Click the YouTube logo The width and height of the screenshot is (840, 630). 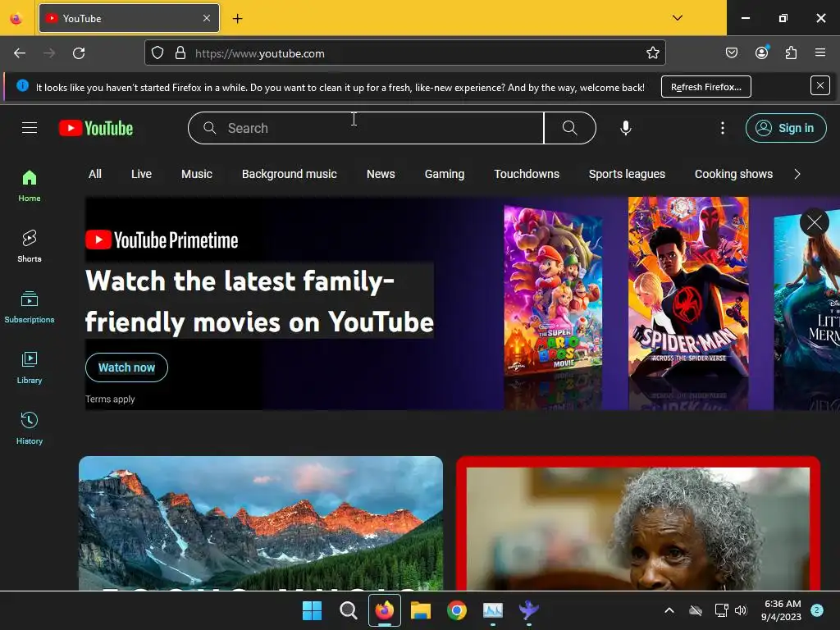tap(96, 128)
